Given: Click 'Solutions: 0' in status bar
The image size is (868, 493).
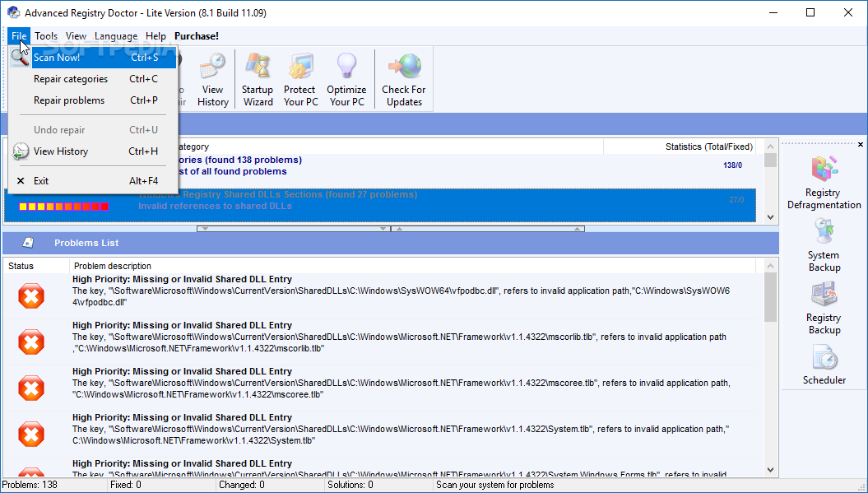Looking at the screenshot, I should (350, 485).
